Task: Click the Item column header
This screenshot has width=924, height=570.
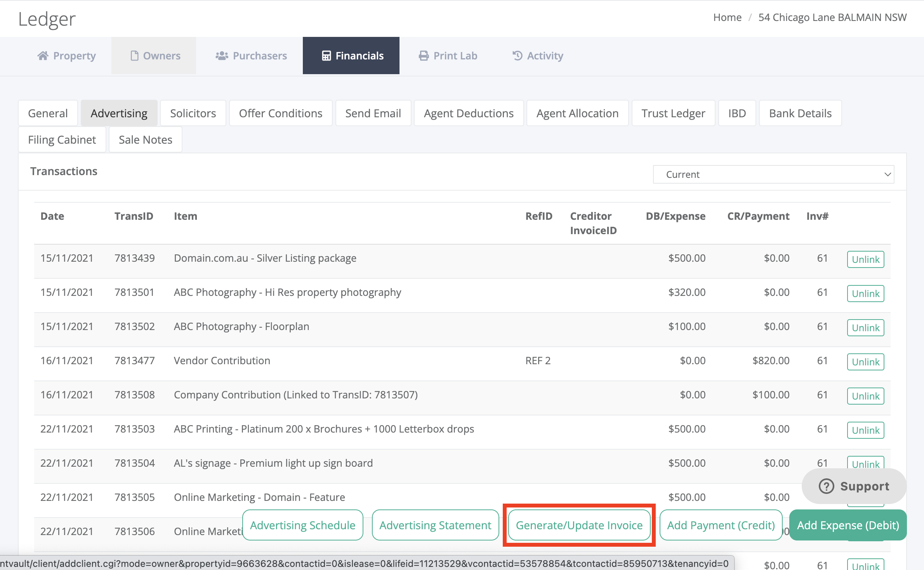Action: (186, 216)
